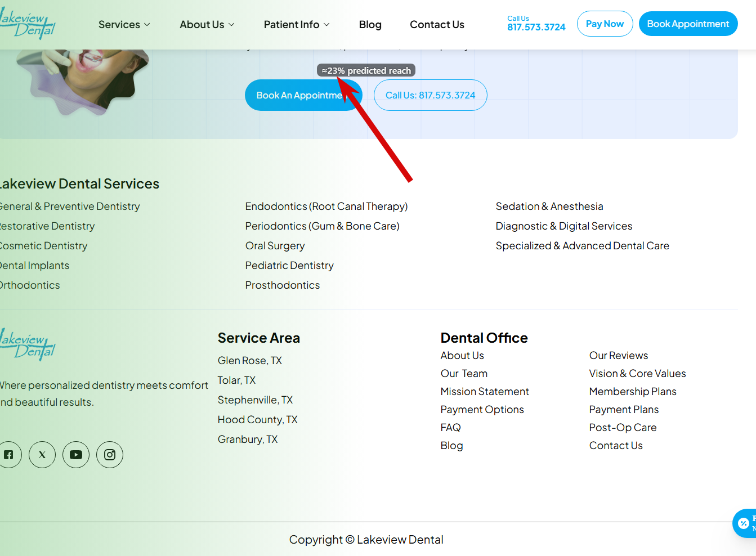Open Specialized & Advanced Dental Care link
Viewport: 756px width, 556px height.
pyautogui.click(x=583, y=246)
